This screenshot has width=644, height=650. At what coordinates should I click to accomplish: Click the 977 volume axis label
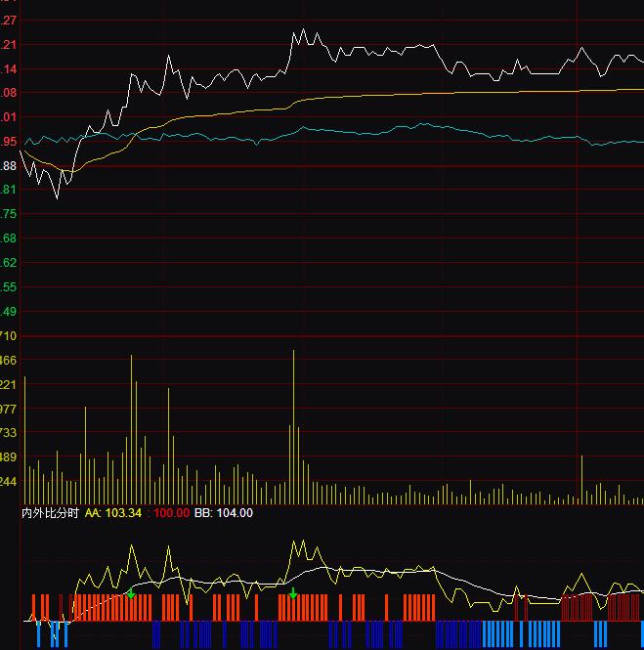pos(9,409)
